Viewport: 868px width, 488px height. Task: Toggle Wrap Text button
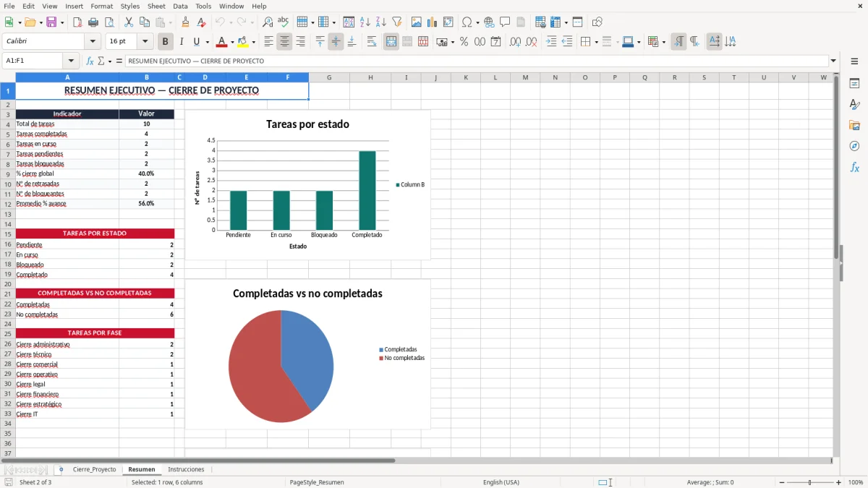(x=372, y=42)
